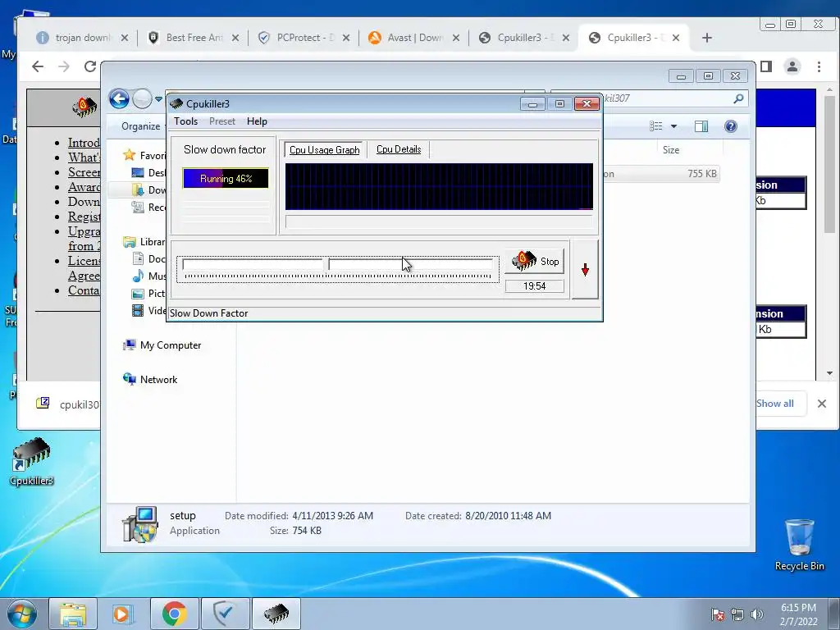This screenshot has width=840, height=630.
Task: Click the Cpukiller3 chip taskbar icon
Action: click(x=276, y=614)
